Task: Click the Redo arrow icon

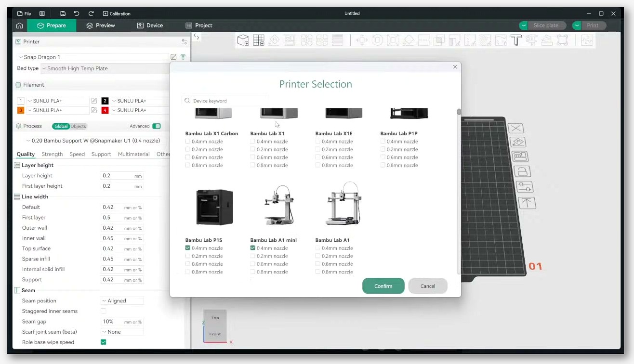Action: click(x=91, y=13)
